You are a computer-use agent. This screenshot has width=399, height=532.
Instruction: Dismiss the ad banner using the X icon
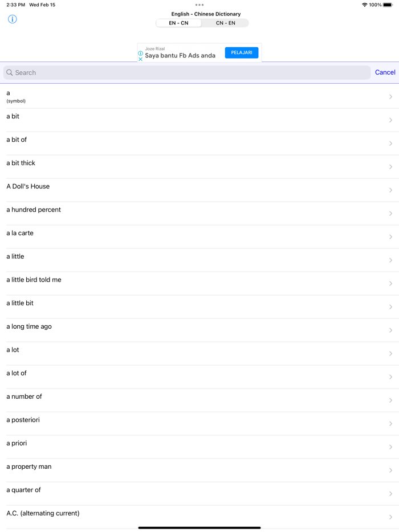tap(140, 59)
